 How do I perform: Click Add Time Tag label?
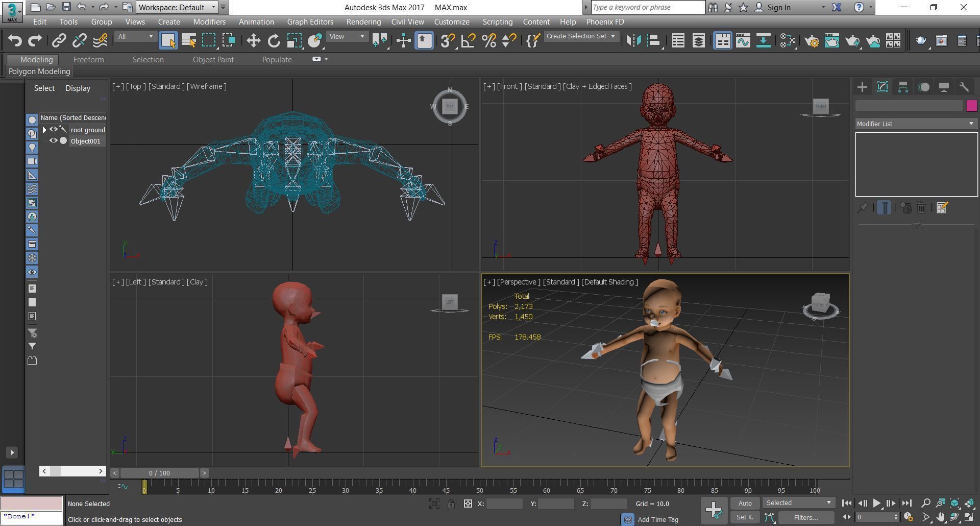658,519
